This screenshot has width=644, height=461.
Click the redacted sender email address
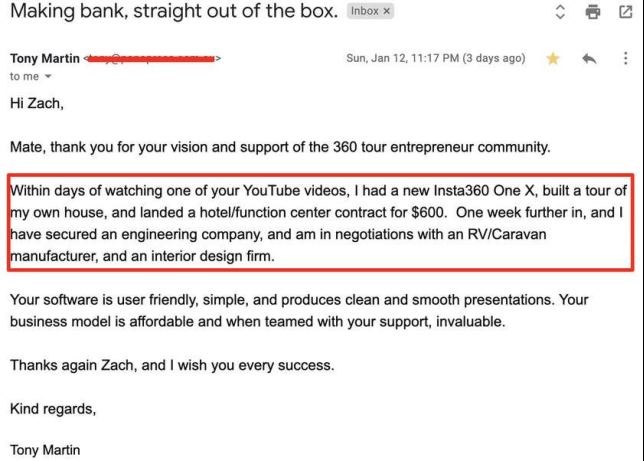pos(152,59)
